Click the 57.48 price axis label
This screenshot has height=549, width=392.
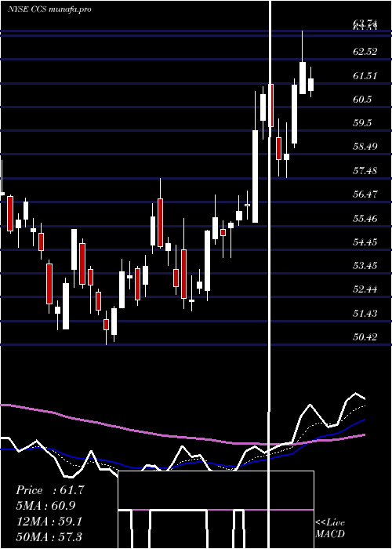point(365,171)
